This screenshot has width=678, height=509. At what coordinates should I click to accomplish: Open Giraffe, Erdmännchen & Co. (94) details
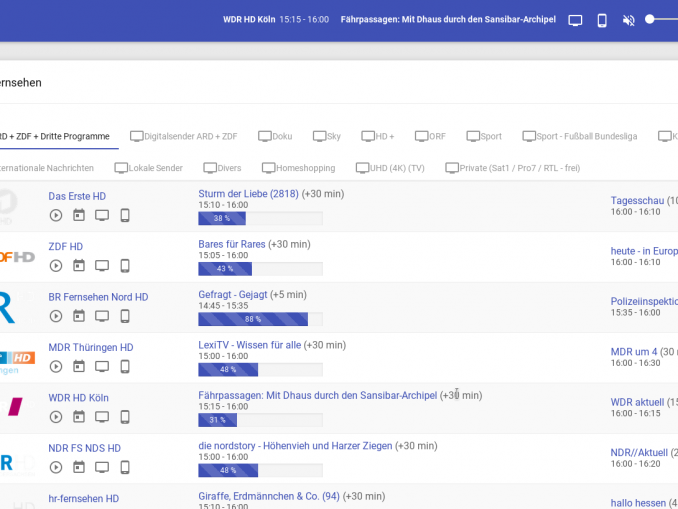pos(269,496)
